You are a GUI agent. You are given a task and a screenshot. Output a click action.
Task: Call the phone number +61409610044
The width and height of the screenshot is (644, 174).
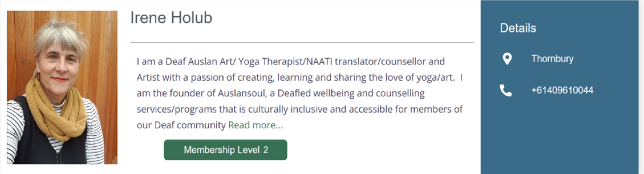coord(562,90)
